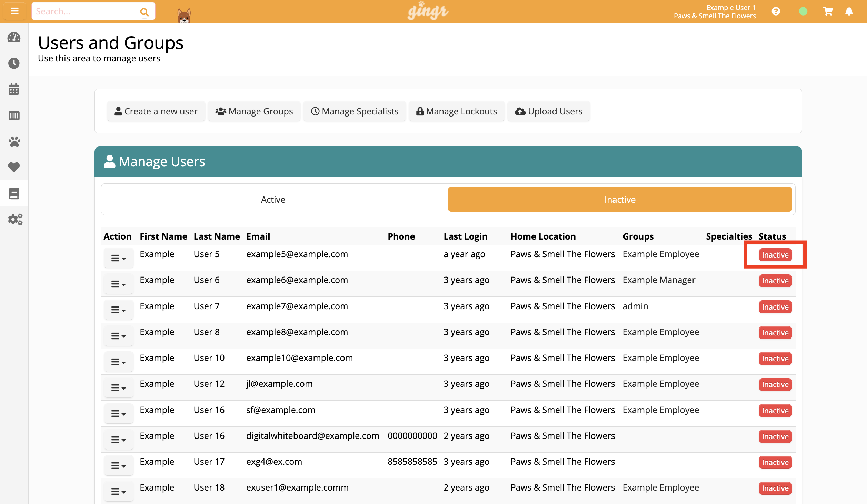Image resolution: width=867 pixels, height=504 pixels.
Task: Toggle the green status indicator in header
Action: [803, 11]
